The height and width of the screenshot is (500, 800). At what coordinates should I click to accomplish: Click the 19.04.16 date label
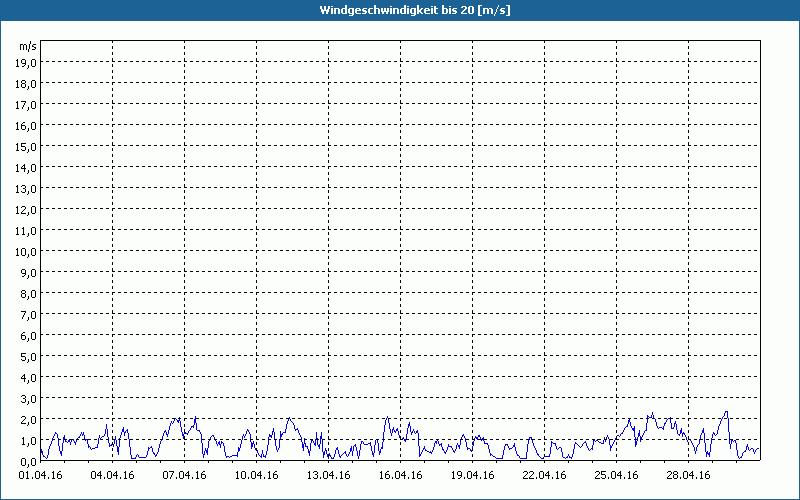pos(472,476)
